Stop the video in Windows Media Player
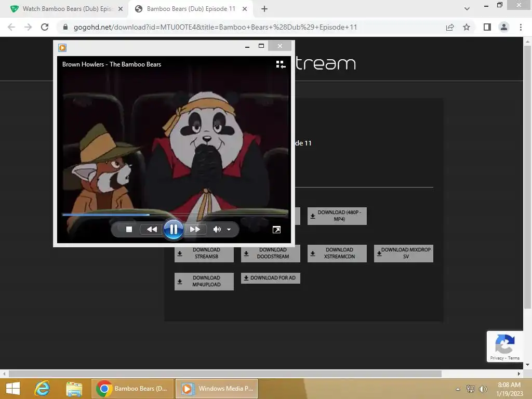Image resolution: width=532 pixels, height=399 pixels. [129, 230]
